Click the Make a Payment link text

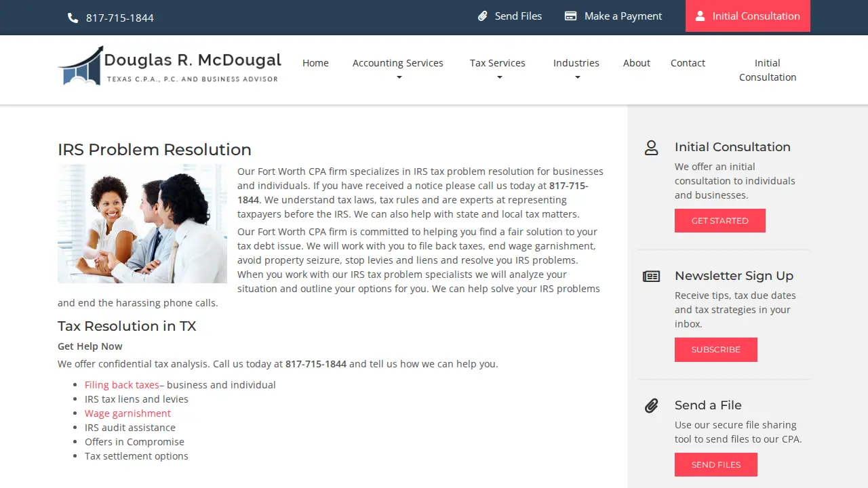(623, 16)
